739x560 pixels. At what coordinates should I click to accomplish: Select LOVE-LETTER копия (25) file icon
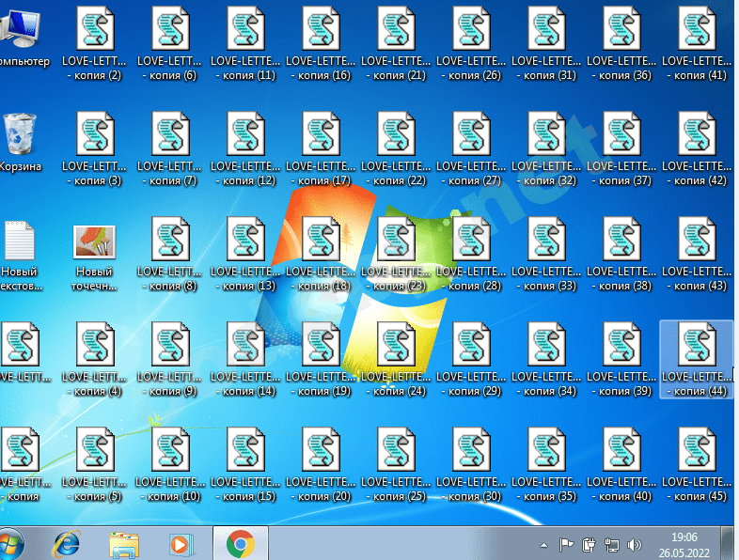point(396,450)
